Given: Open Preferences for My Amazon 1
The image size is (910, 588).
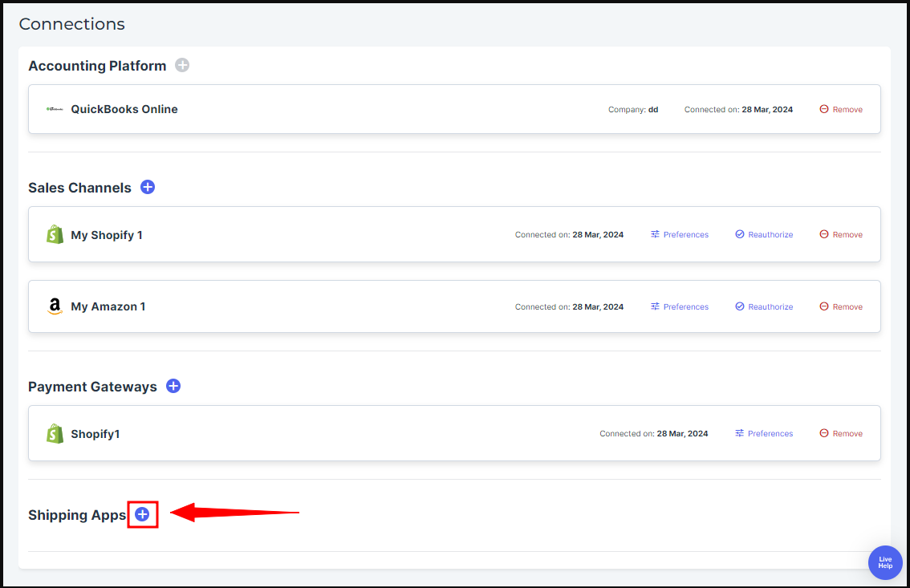Looking at the screenshot, I should 679,306.
